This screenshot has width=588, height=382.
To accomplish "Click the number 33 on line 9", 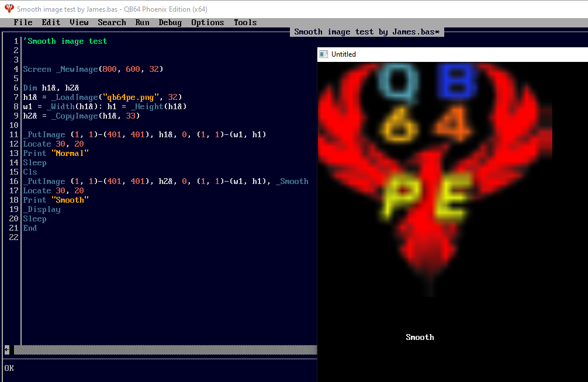I will 130,116.
